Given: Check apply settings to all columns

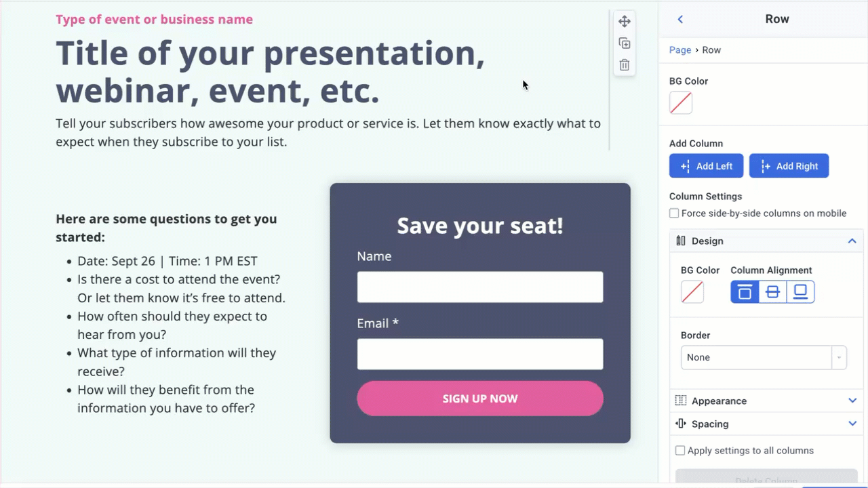Looking at the screenshot, I should point(680,450).
